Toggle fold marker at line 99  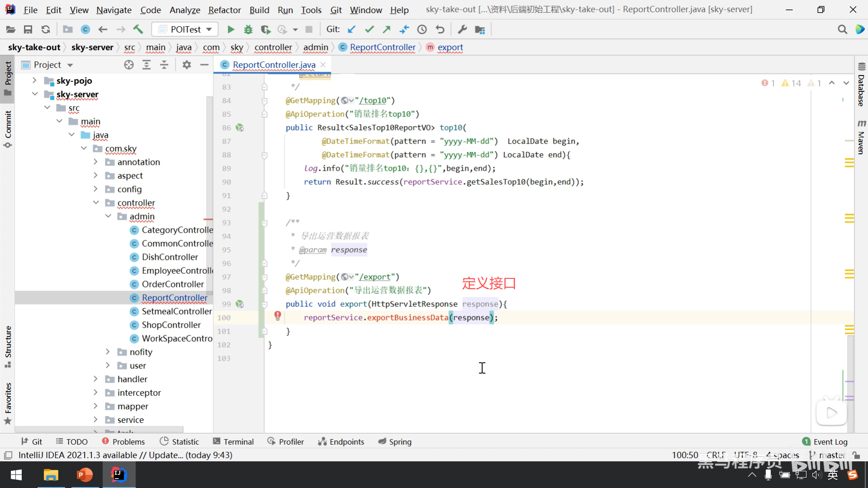(264, 304)
